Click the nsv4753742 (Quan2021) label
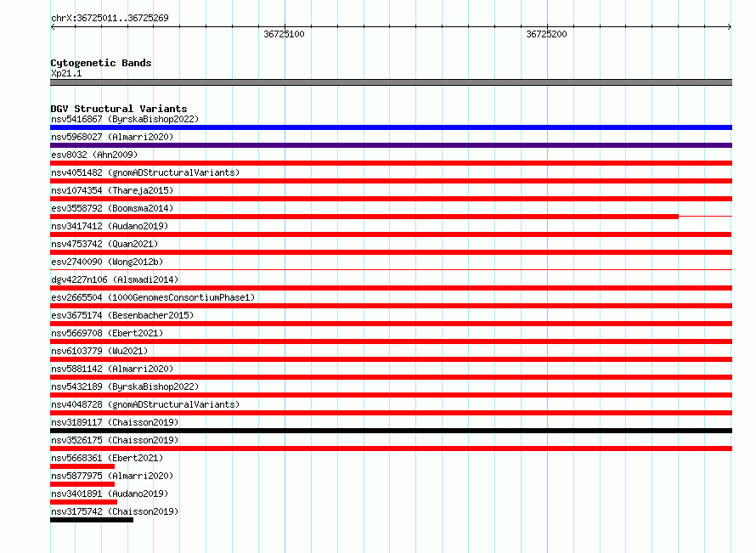 click(x=104, y=244)
